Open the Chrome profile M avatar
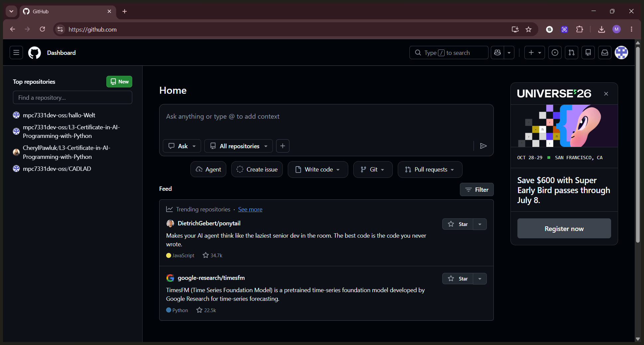The height and width of the screenshot is (345, 644). 617,29
